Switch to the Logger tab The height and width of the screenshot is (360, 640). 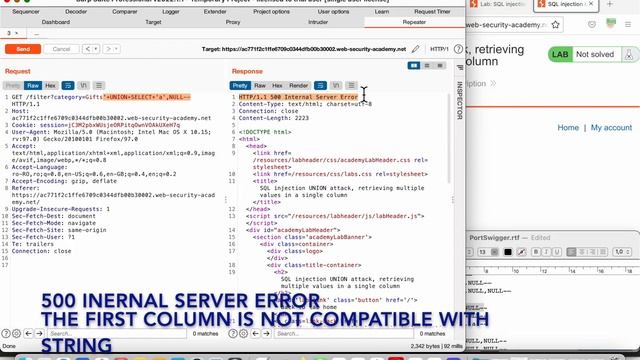[x=171, y=11]
